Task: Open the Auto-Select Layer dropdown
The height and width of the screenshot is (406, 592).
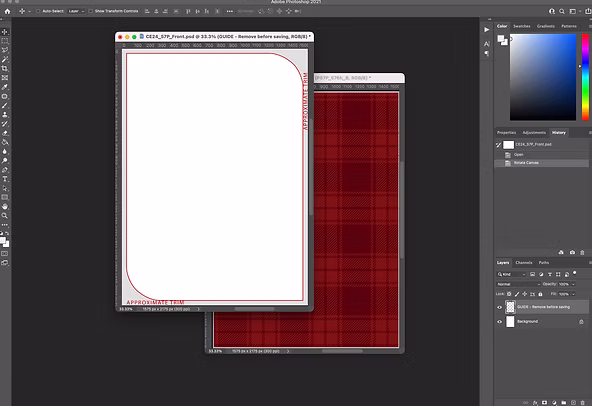Action: 76,11
